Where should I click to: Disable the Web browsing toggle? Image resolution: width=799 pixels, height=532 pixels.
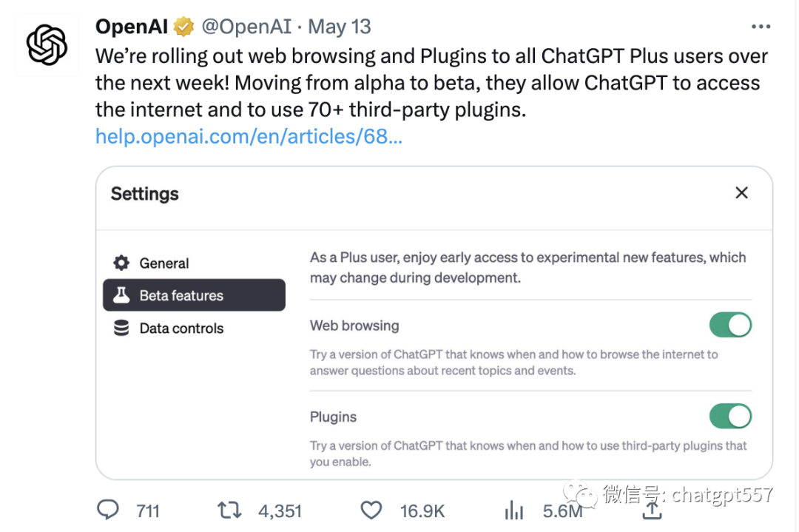click(730, 325)
